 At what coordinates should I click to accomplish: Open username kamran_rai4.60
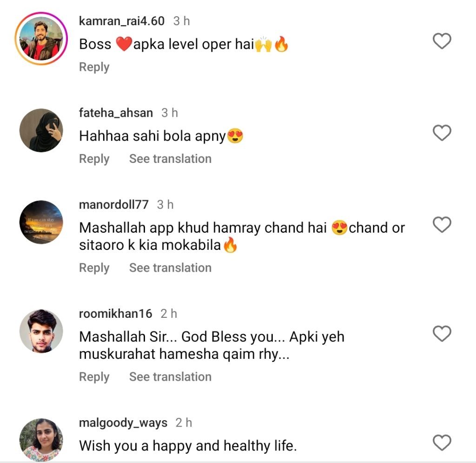(122, 21)
